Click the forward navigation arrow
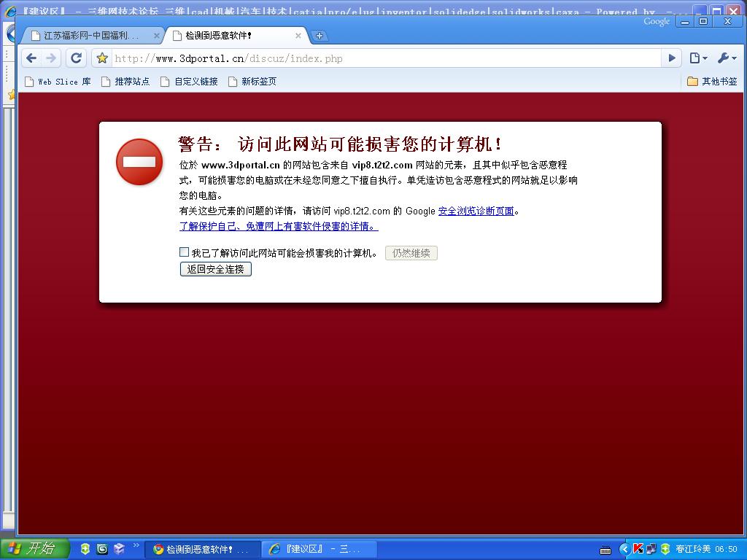This screenshot has height=560, width=747. [50, 58]
